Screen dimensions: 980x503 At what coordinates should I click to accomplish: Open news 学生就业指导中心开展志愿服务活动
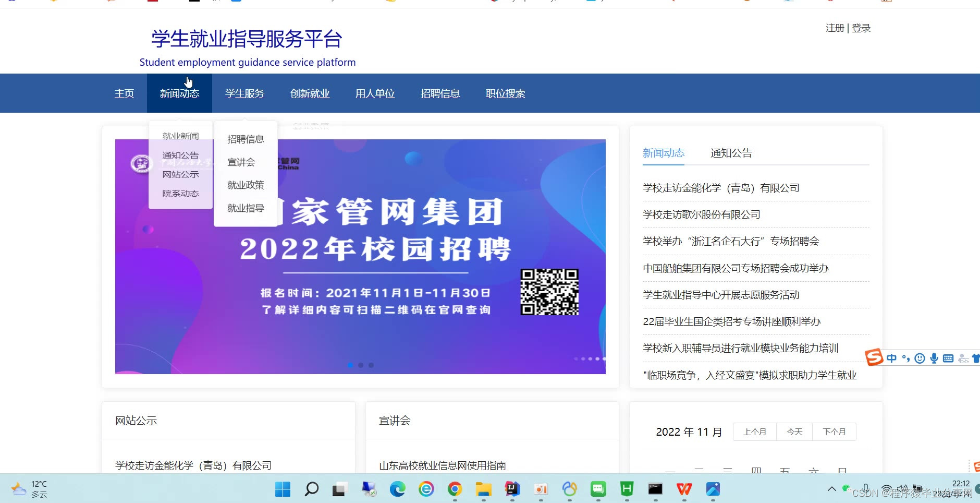click(721, 295)
